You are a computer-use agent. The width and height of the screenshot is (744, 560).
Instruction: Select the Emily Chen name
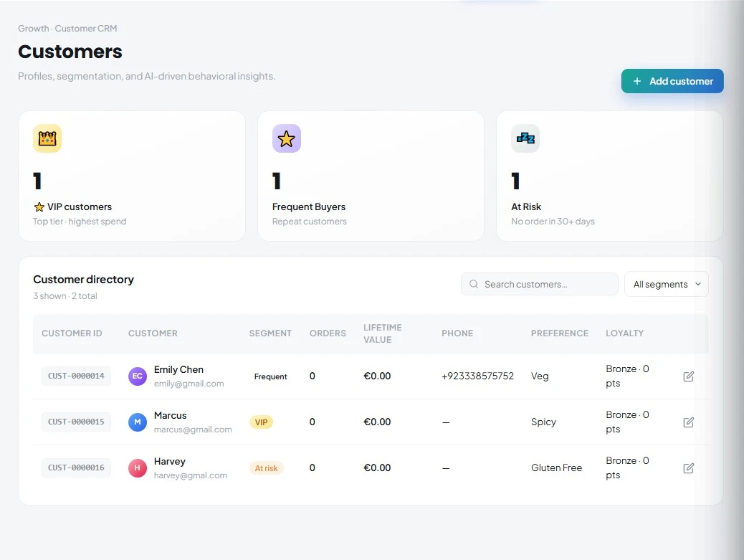[x=178, y=370]
